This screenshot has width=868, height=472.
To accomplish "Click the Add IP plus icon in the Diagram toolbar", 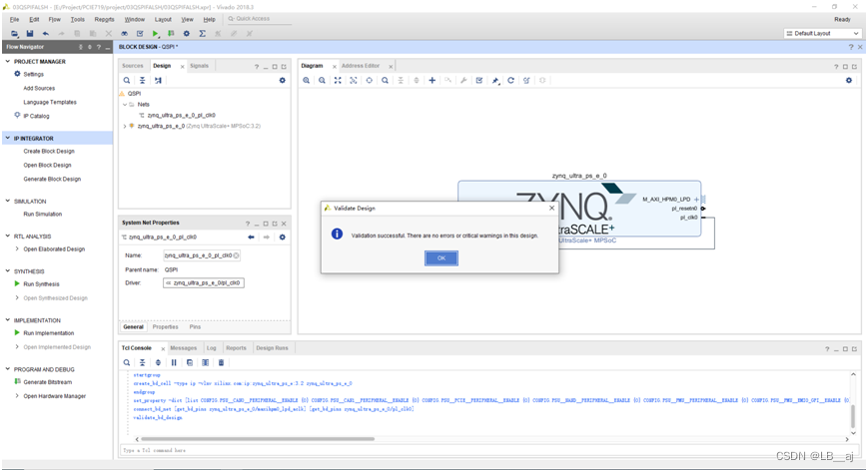I will 433,80.
